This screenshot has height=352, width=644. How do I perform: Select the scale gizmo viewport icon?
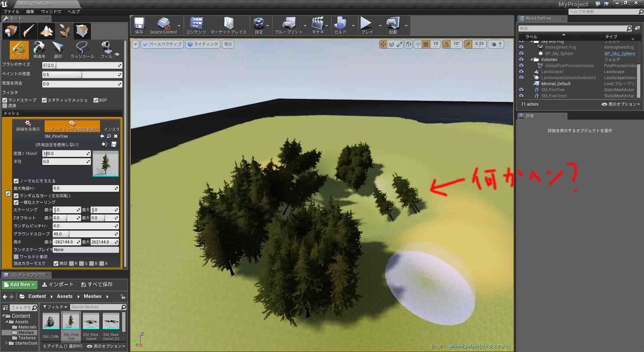[399, 44]
